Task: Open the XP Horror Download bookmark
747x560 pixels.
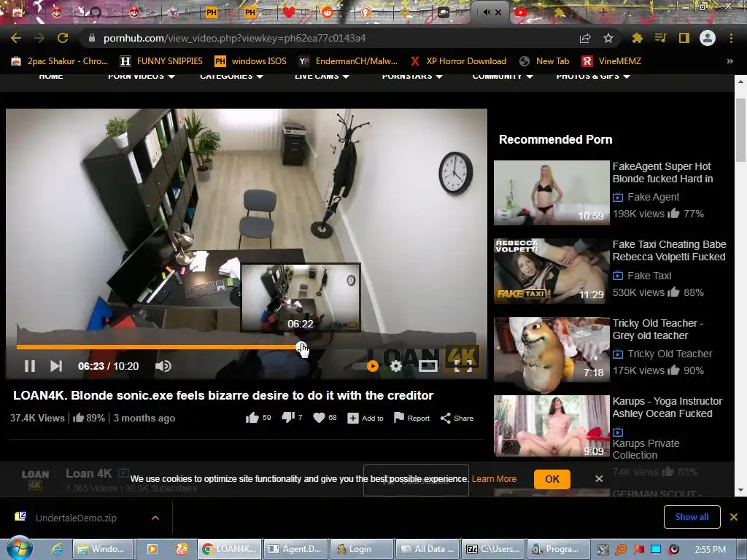Action: tap(458, 61)
